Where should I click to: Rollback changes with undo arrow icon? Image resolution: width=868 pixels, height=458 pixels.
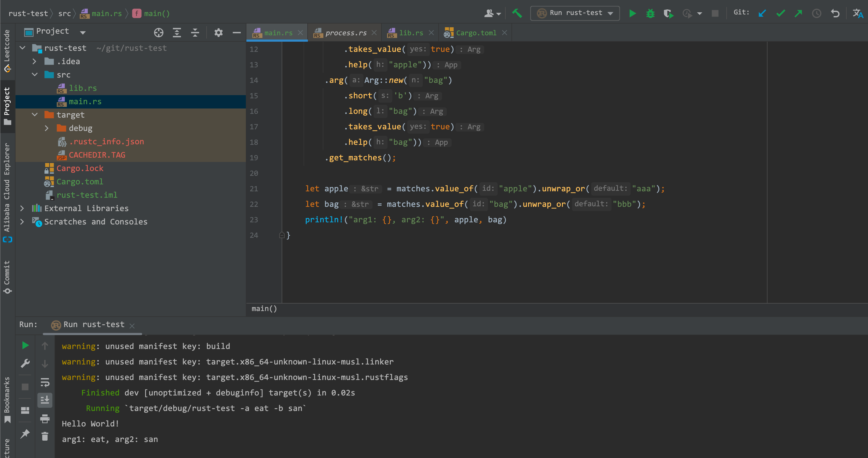tap(835, 13)
